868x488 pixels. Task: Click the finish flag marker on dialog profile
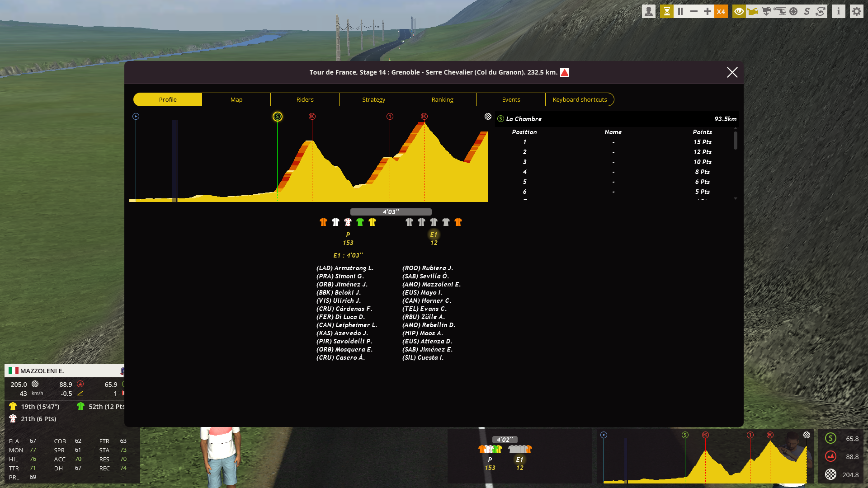(488, 117)
